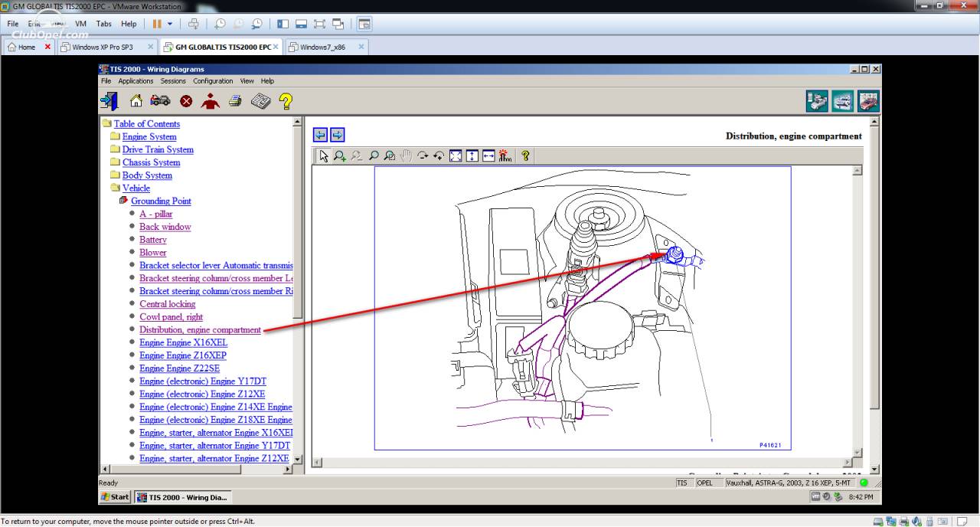This screenshot has width=980, height=527.
Task: Take a VMware snapshot
Action: coord(220,24)
